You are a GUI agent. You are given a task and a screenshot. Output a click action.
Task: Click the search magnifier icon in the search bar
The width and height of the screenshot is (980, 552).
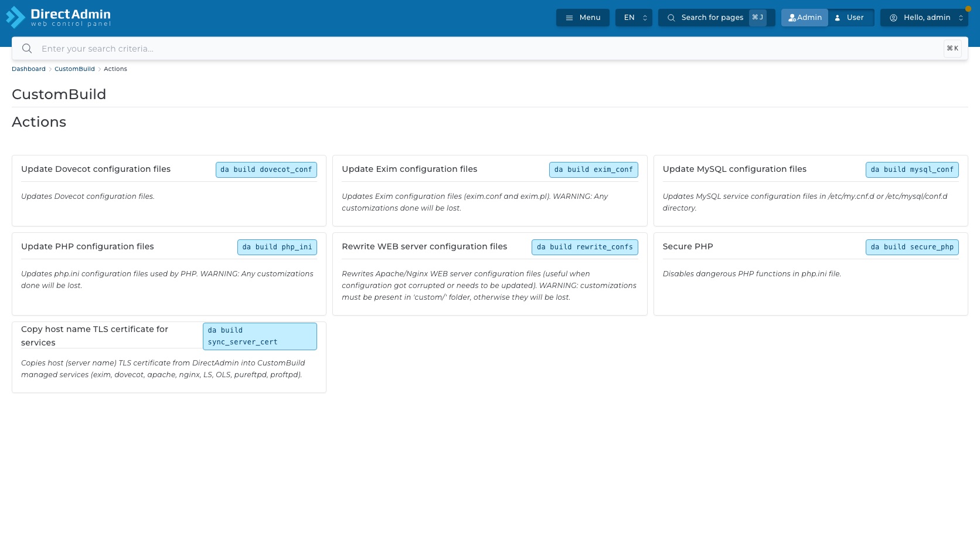click(x=27, y=49)
